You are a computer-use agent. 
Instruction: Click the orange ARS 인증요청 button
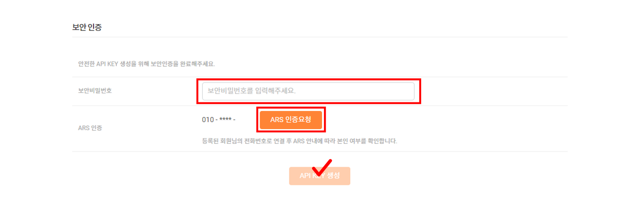[291, 120]
